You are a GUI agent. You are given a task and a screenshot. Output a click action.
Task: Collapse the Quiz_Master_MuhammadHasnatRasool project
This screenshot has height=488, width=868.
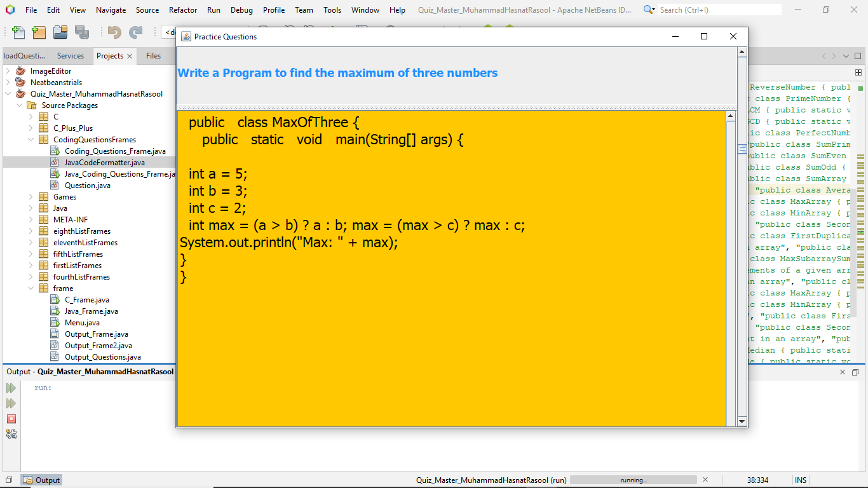[x=8, y=94]
